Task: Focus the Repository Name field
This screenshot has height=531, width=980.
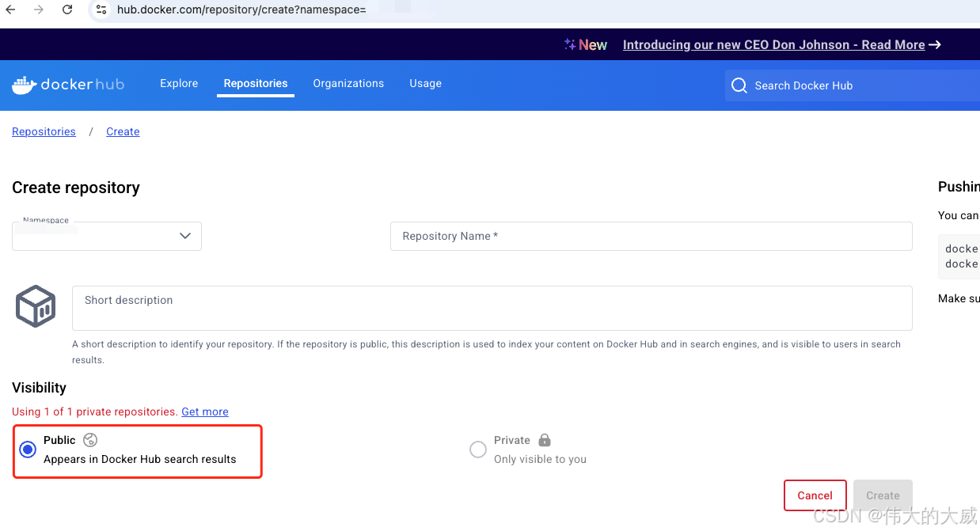Action: coord(651,236)
